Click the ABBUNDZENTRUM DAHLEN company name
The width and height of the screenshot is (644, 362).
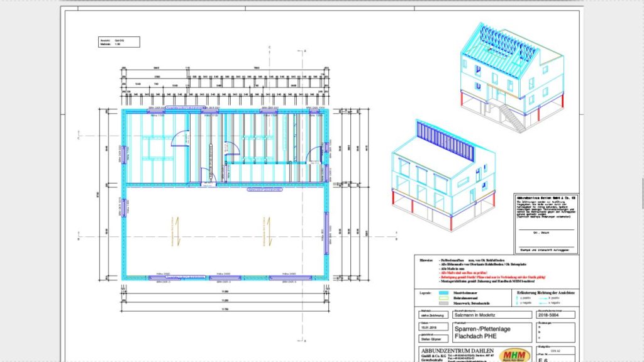457,350
